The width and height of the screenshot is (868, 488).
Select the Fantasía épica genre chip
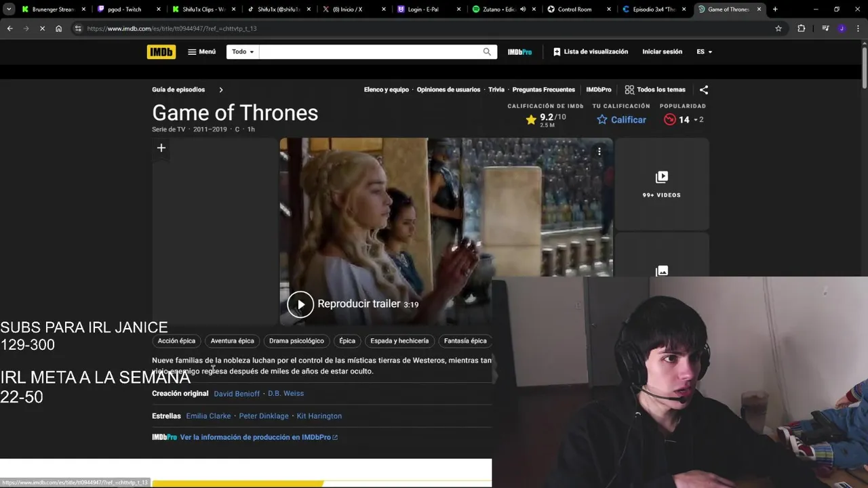coord(465,341)
